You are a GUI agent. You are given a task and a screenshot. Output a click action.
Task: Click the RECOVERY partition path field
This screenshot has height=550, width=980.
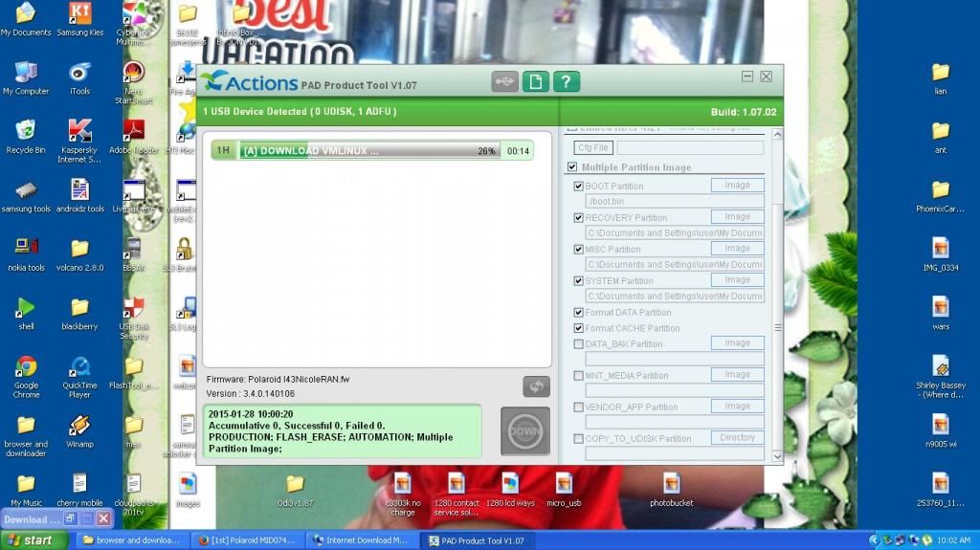point(675,232)
